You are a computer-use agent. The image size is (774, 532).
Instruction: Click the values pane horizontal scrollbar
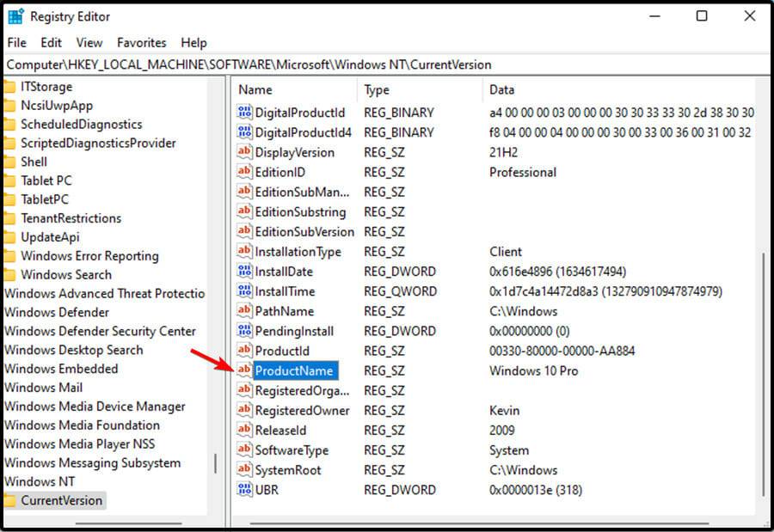point(479,523)
